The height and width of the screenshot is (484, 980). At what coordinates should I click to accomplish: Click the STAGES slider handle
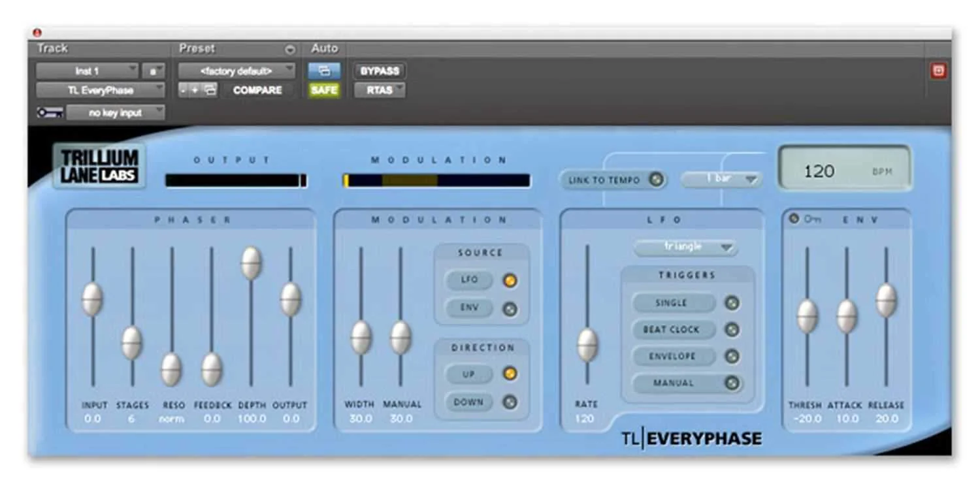pyautogui.click(x=132, y=343)
